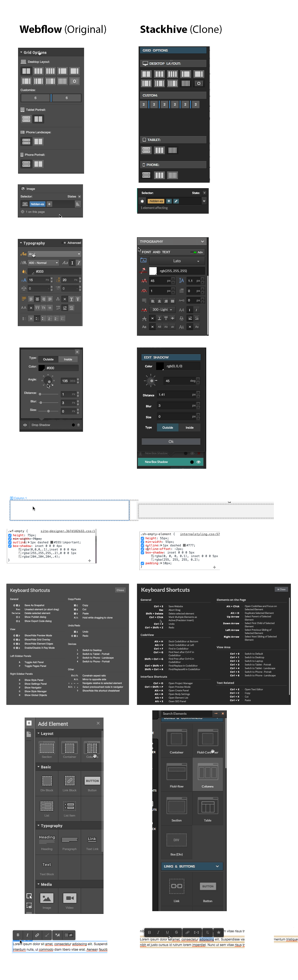Select Webflow two-equal-columns desktop layout icon
This screenshot has width=298, height=980.
26,71
